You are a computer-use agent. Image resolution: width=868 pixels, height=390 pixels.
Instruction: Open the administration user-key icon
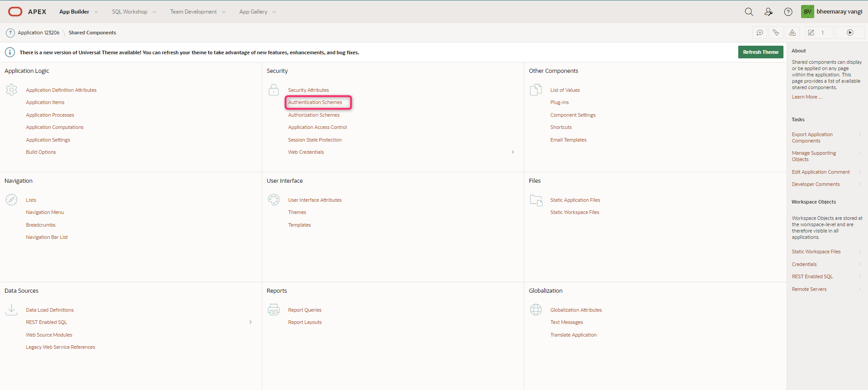(x=769, y=12)
